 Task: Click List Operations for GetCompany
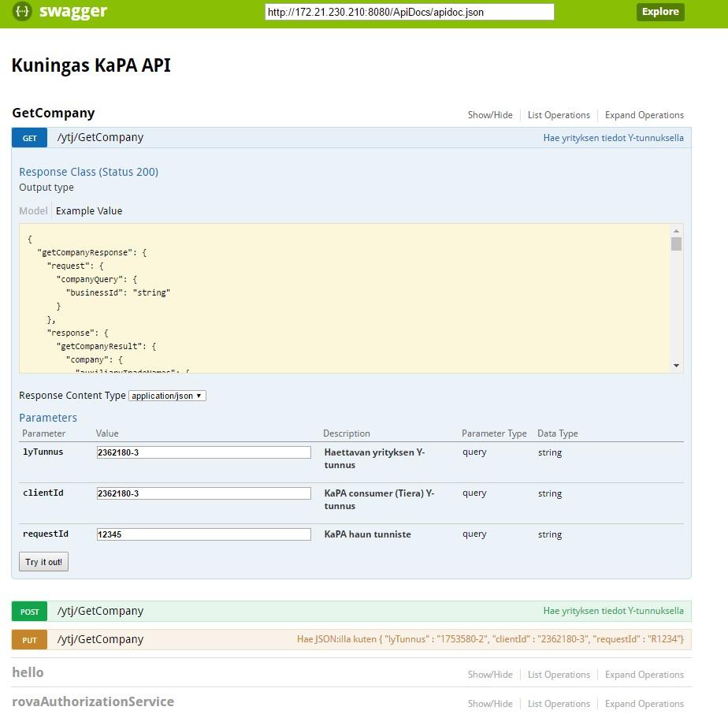click(559, 115)
